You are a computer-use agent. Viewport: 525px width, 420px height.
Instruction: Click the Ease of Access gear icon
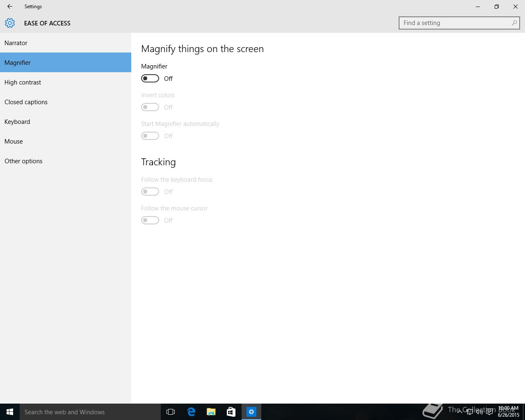point(10,23)
